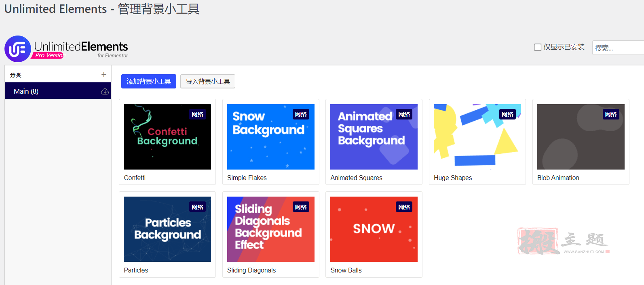Click the Simple Flakes title text
This screenshot has width=644, height=285.
point(247,178)
